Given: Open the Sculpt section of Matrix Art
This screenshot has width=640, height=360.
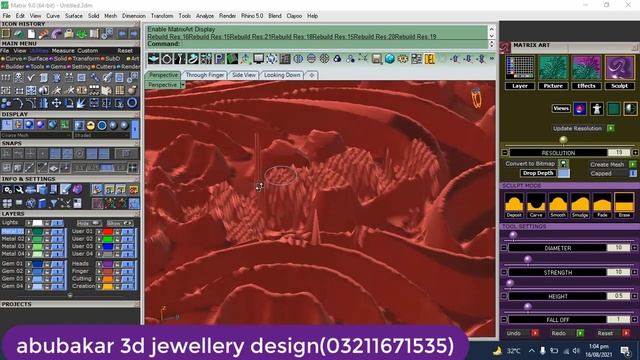Looking at the screenshot, I should [619, 73].
